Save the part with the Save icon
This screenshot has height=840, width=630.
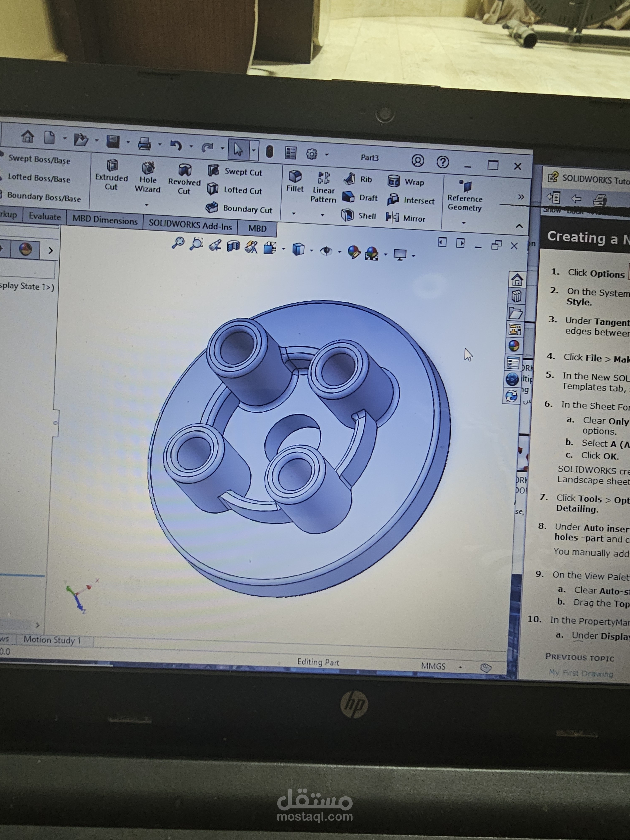point(113,141)
